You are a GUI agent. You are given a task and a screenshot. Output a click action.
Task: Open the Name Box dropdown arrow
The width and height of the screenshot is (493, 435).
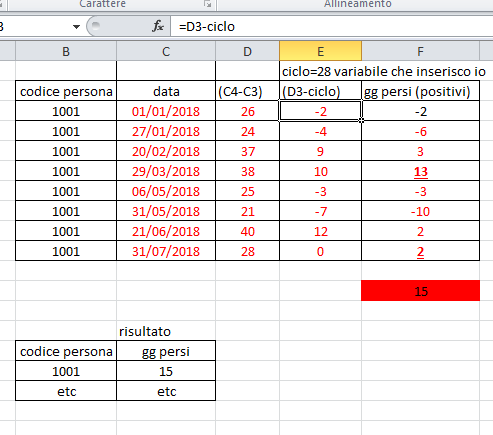click(x=76, y=27)
